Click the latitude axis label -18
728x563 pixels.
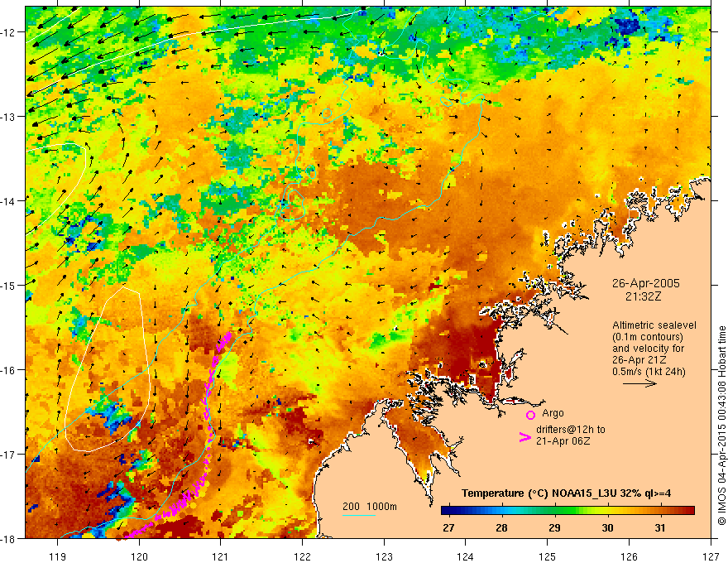click(8, 539)
